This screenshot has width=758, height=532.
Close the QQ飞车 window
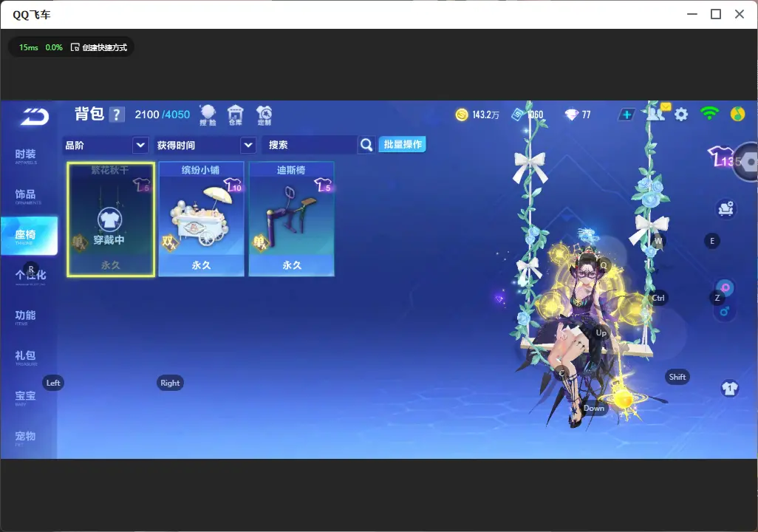(x=739, y=14)
